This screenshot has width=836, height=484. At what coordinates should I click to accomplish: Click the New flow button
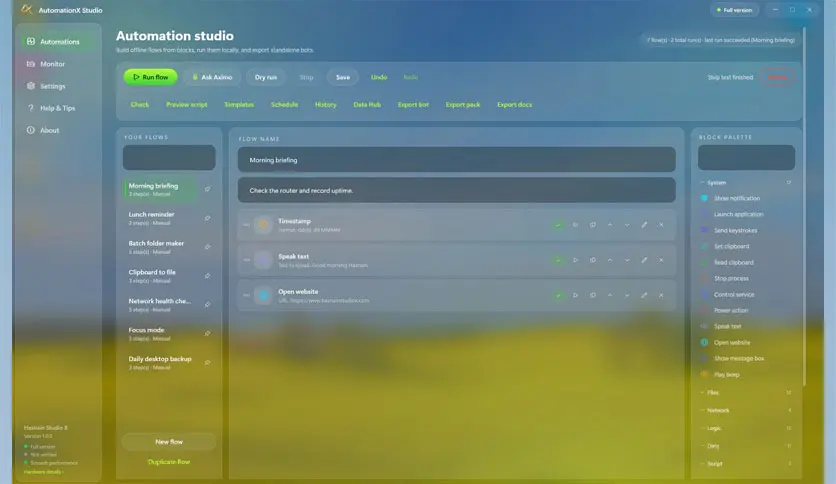tap(169, 442)
